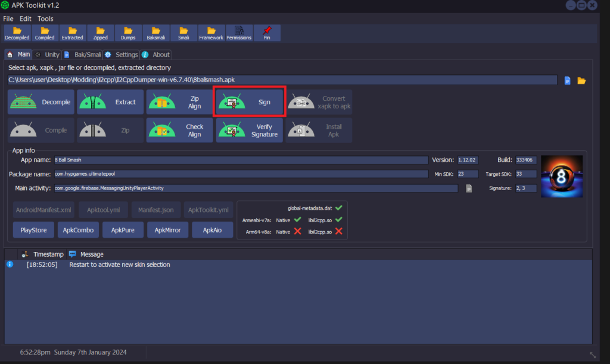Click the APK Toolkit logo in title bar
Screen dimensions: 610x364
[5, 5]
